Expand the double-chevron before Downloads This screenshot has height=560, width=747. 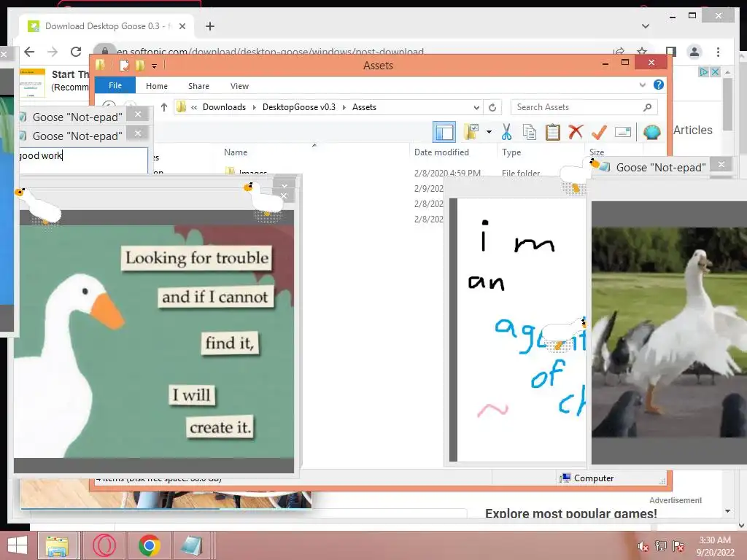click(194, 108)
